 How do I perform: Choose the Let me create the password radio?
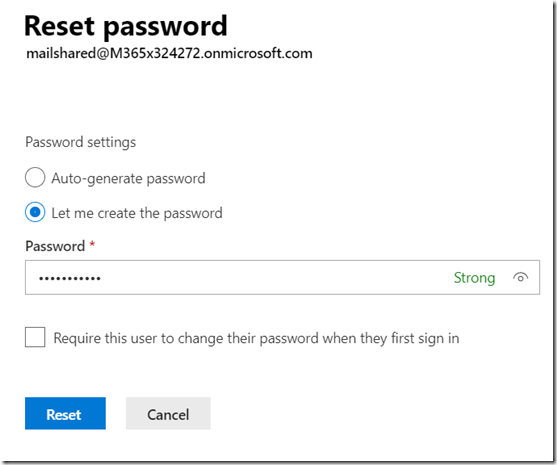click(x=35, y=212)
